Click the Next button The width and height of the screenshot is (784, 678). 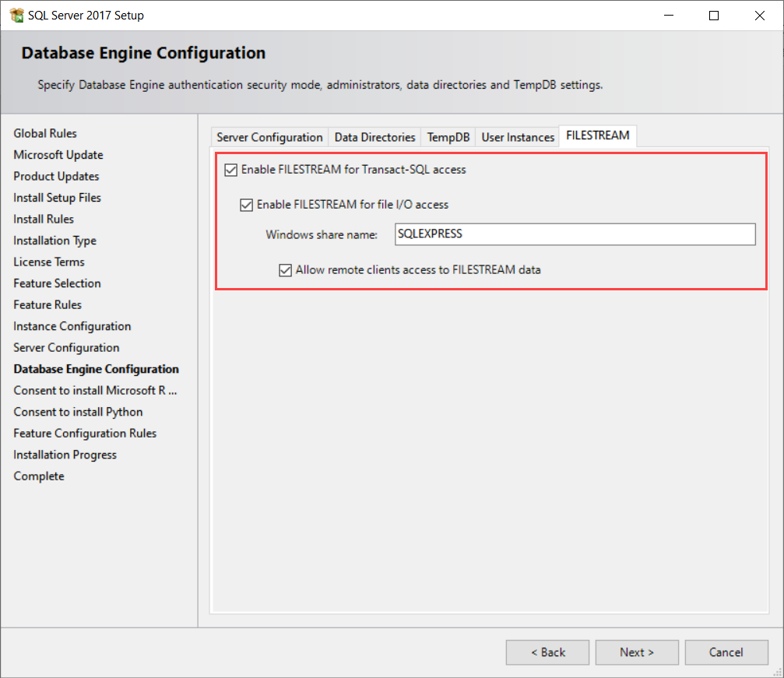click(637, 652)
